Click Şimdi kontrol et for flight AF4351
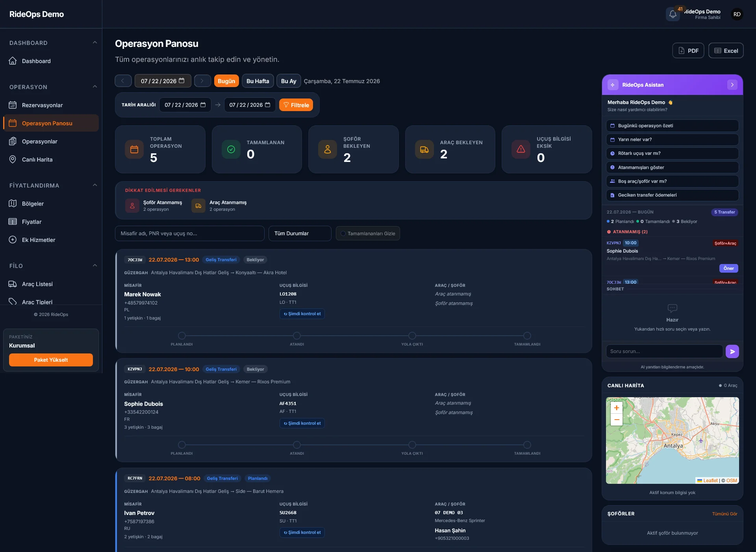Image resolution: width=756 pixels, height=552 pixels. point(302,423)
